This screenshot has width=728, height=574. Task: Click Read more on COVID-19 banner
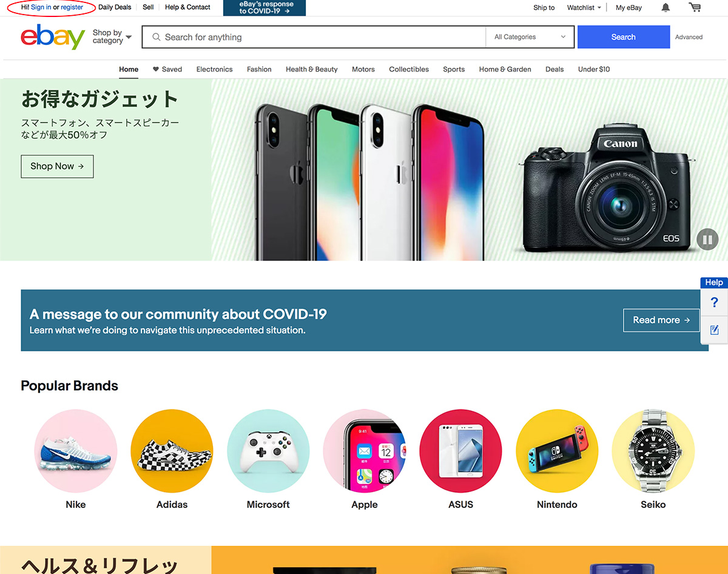pos(661,320)
